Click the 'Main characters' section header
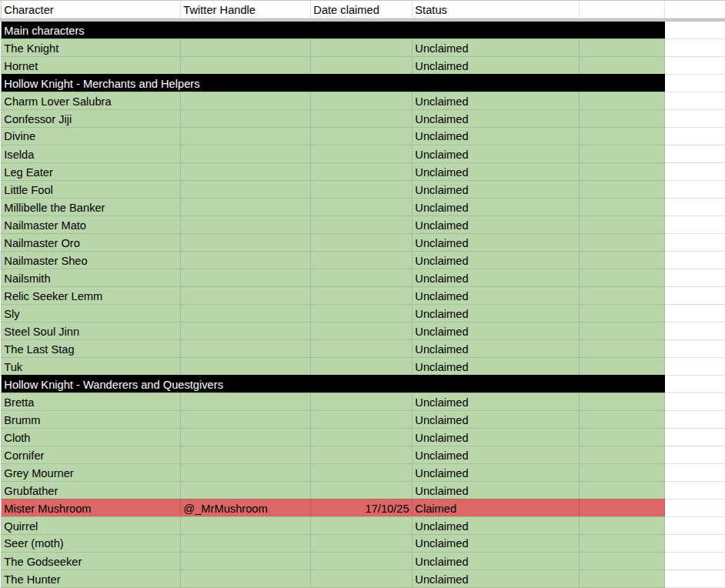This screenshot has width=725, height=588. 333,31
